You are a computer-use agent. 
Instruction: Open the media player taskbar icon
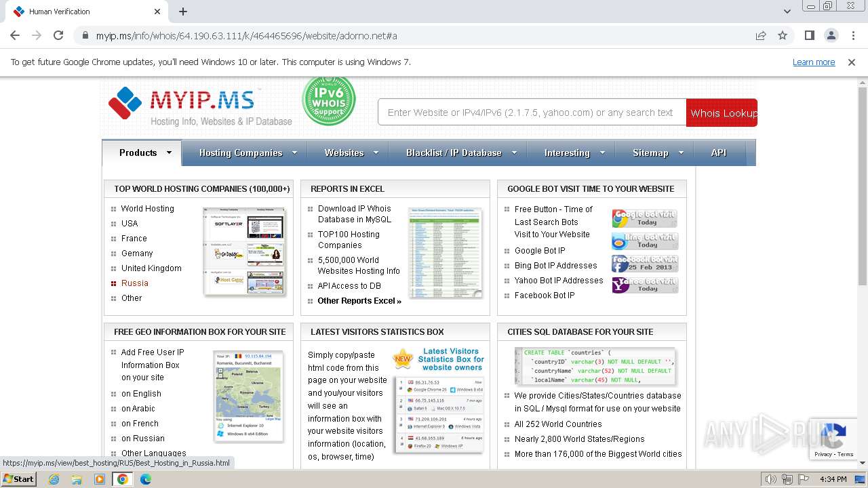[x=100, y=479]
